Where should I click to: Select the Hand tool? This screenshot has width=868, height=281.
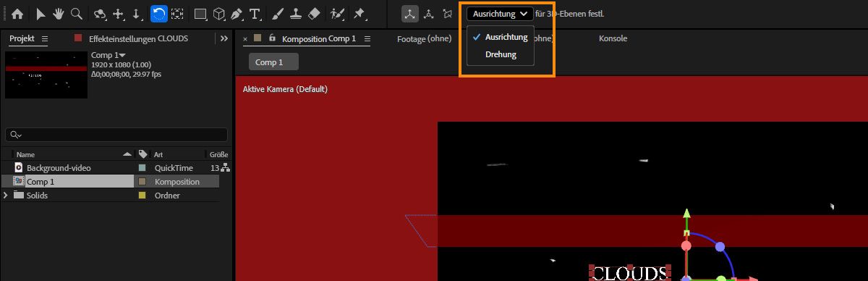58,14
